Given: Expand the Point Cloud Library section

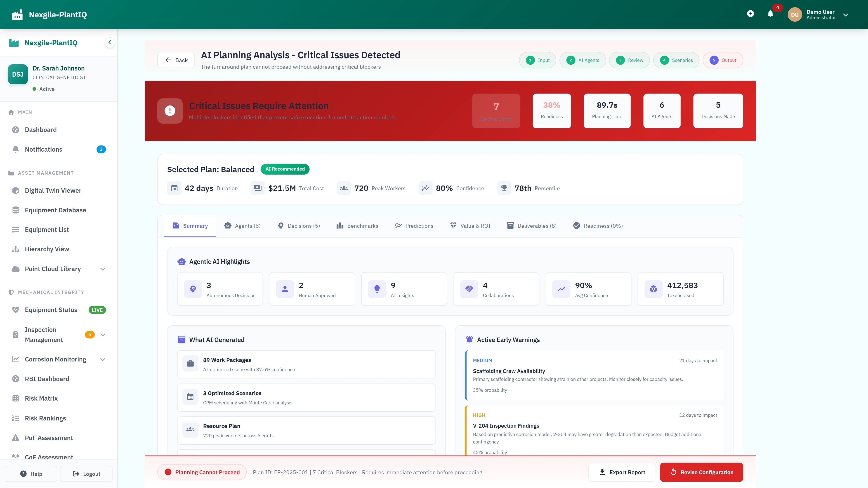Looking at the screenshot, I should 103,269.
